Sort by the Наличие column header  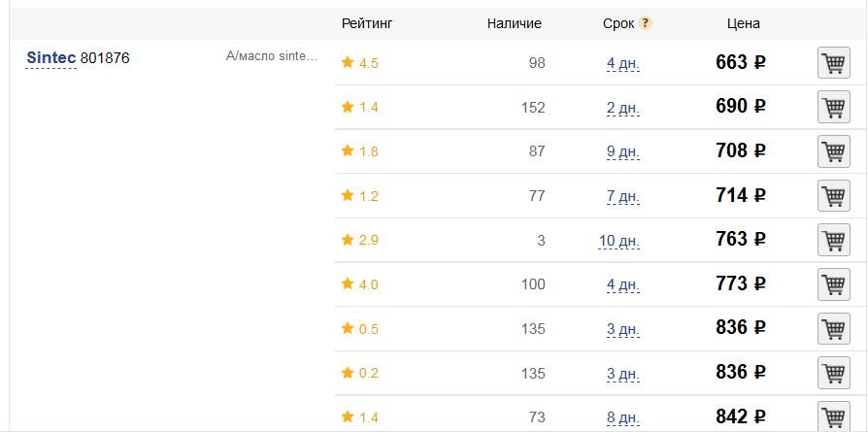(x=515, y=23)
